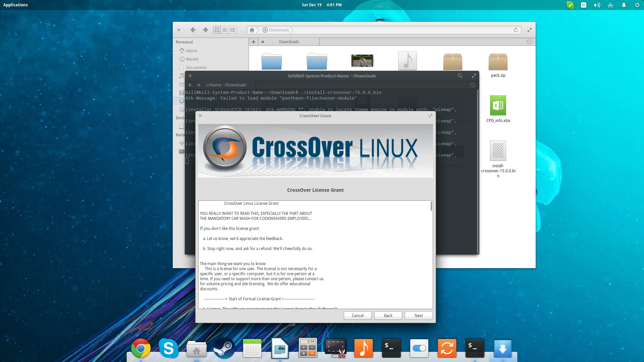Select the Downloads tab in Files
The height and width of the screenshot is (362, 644).
(x=289, y=42)
